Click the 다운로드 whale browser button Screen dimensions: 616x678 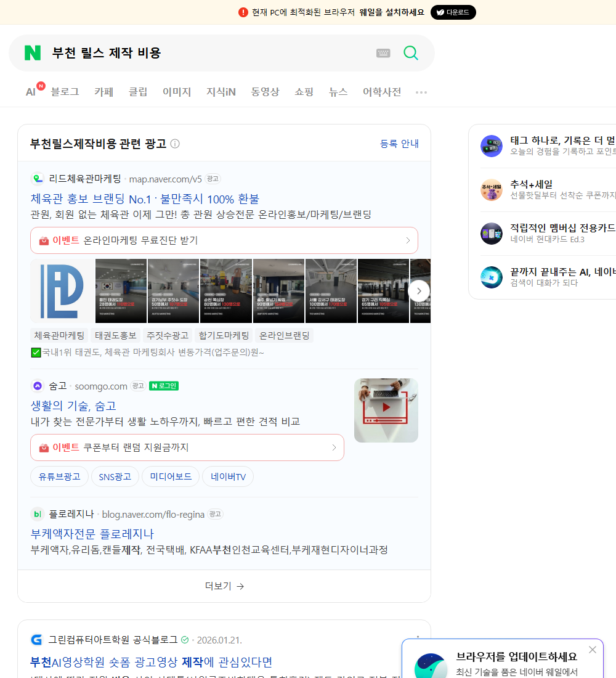point(453,12)
